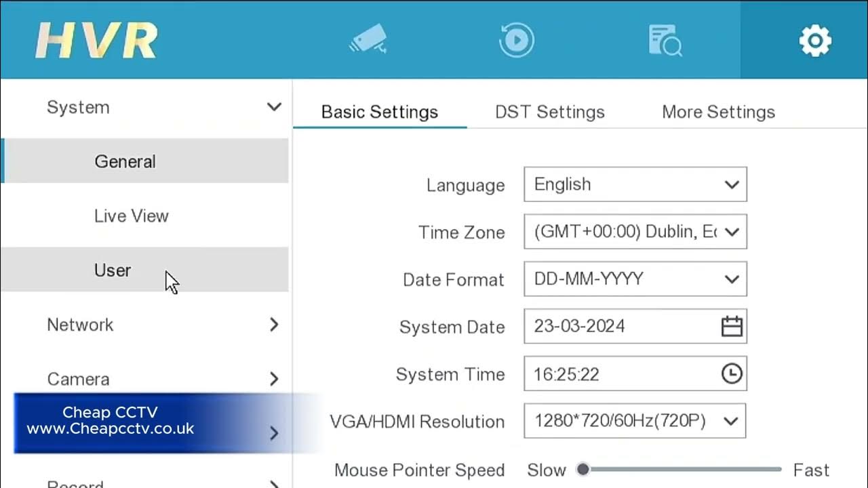Screen dimensions: 868x488
Task: Switch to the DST Settings tab
Action: 549,112
